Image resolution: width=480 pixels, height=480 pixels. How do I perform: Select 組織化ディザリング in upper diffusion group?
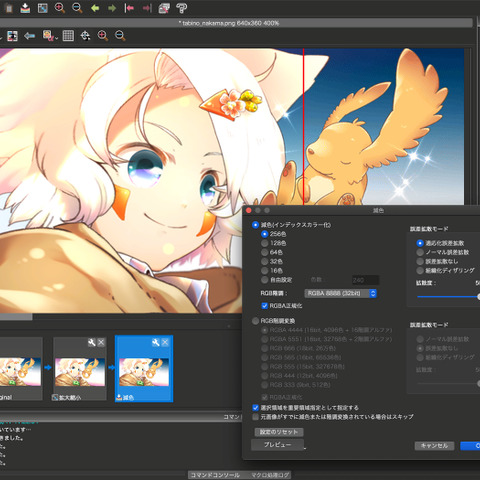(x=420, y=270)
